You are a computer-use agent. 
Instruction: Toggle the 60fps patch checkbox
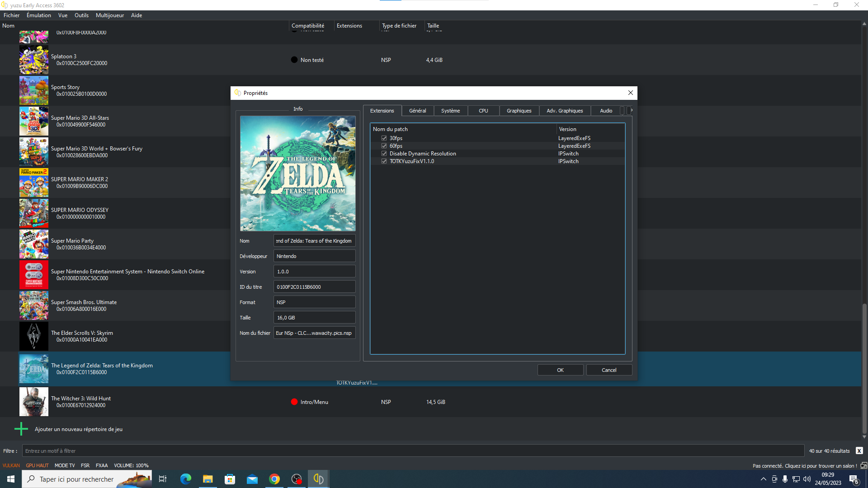tap(384, 146)
